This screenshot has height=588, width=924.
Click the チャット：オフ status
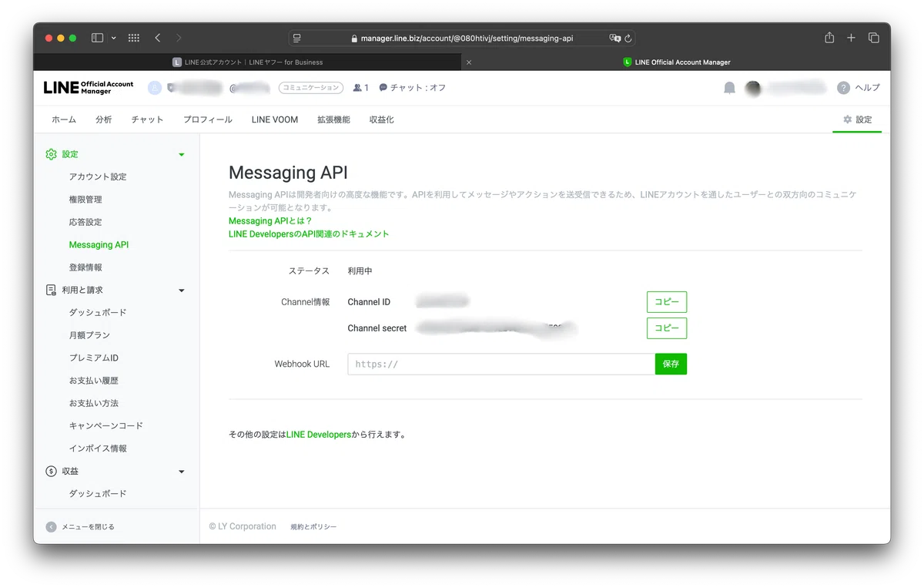413,88
